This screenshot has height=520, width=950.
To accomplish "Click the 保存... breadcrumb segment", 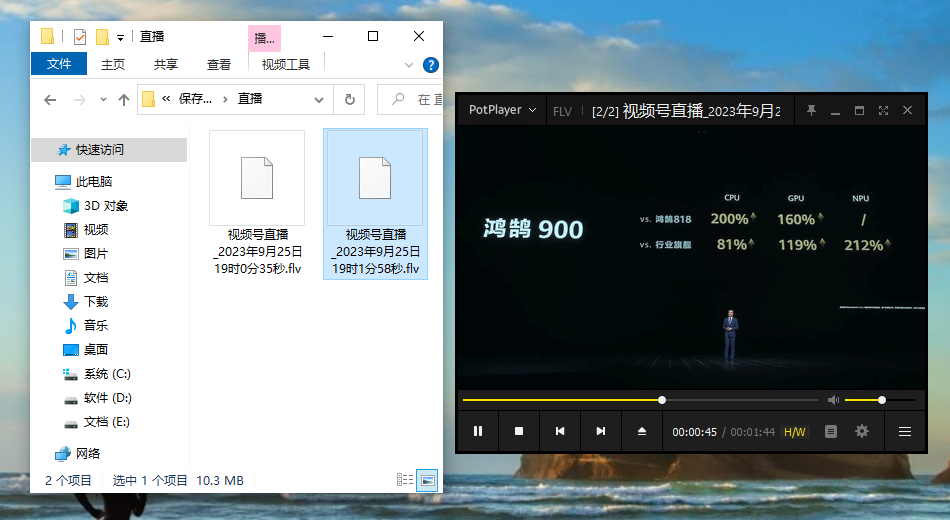I will point(195,99).
